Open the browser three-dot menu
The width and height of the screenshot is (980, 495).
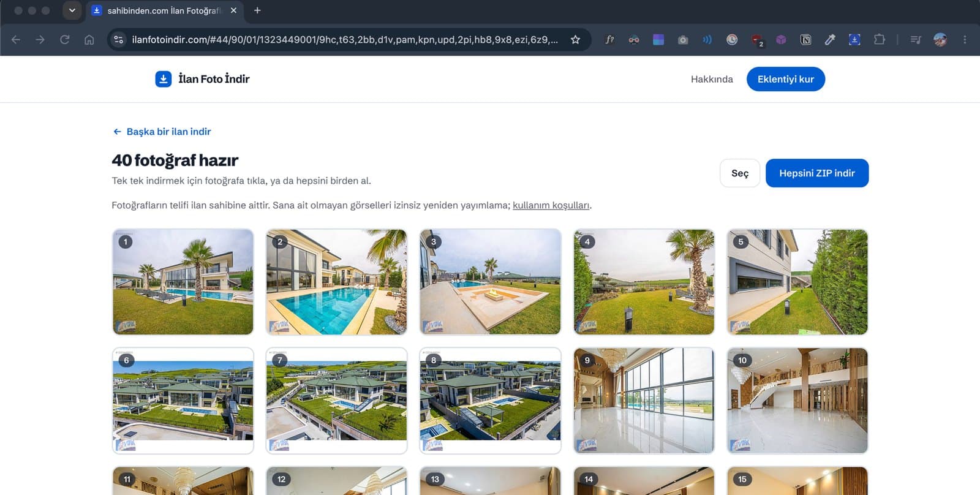point(965,40)
